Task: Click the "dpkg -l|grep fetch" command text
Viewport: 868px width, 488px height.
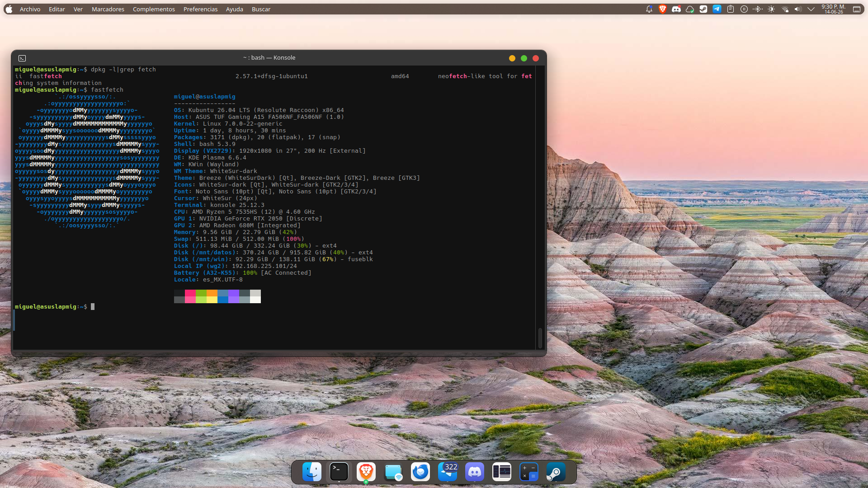Action: (123, 70)
